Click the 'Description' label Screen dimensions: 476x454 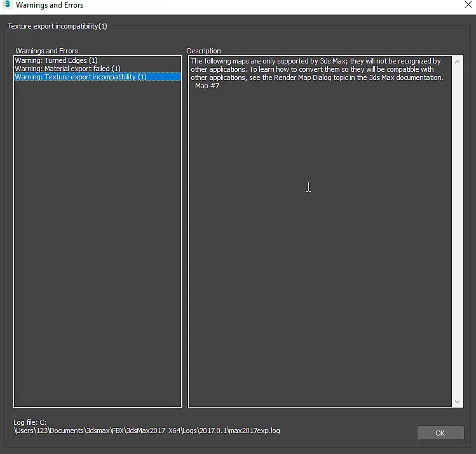(x=204, y=51)
